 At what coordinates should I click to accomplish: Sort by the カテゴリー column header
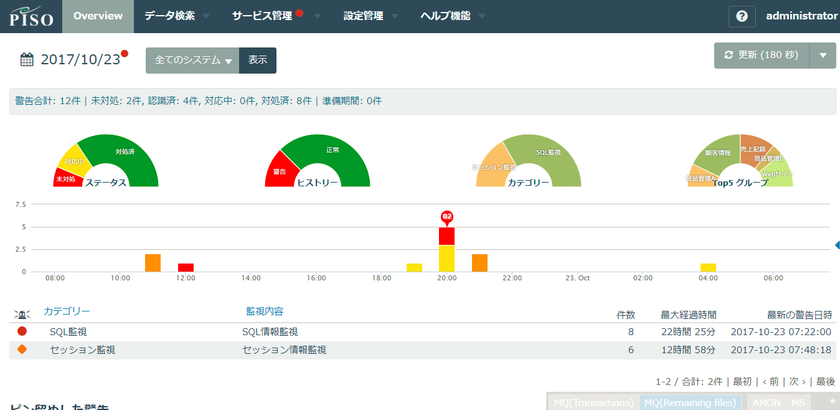66,313
